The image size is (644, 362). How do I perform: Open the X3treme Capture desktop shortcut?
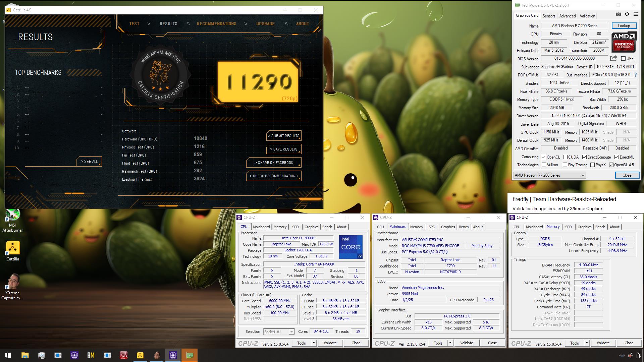click(12, 287)
